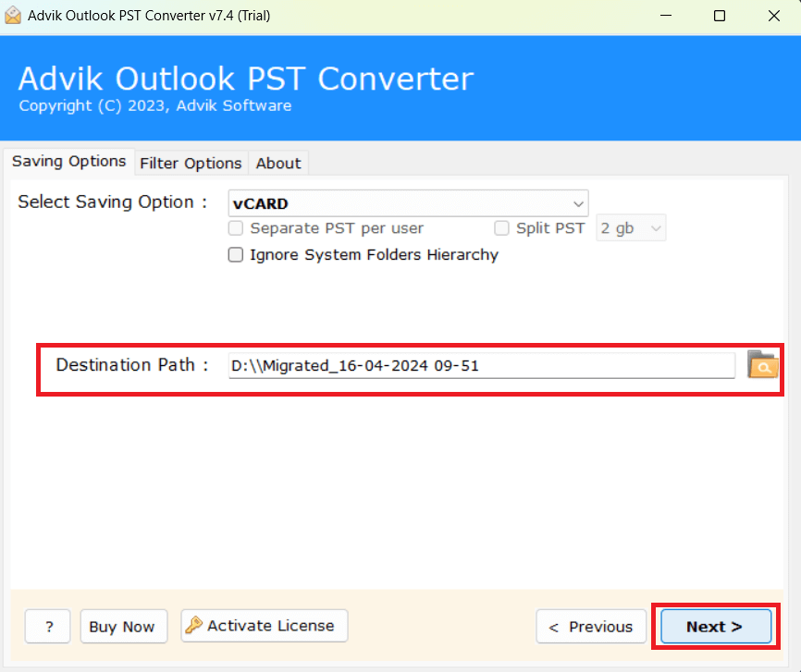Image resolution: width=801 pixels, height=672 pixels.
Task: Click the key icon on Activate License
Action: 193,625
